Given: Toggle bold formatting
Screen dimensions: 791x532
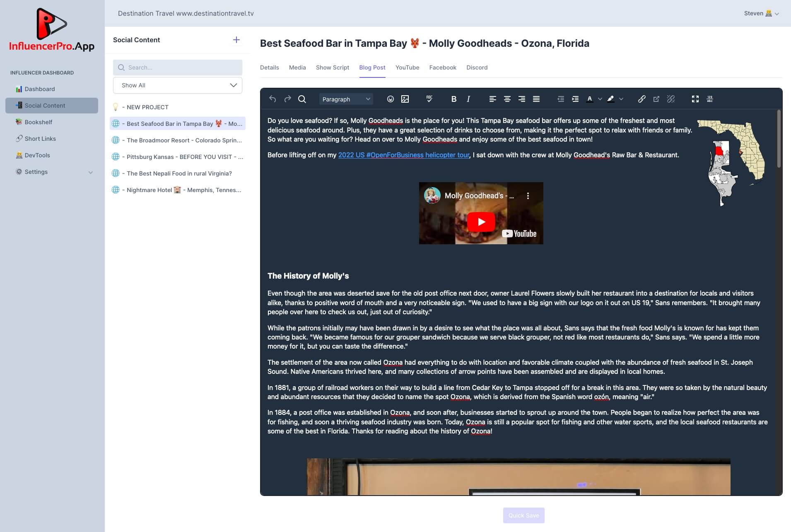Looking at the screenshot, I should click(453, 99).
